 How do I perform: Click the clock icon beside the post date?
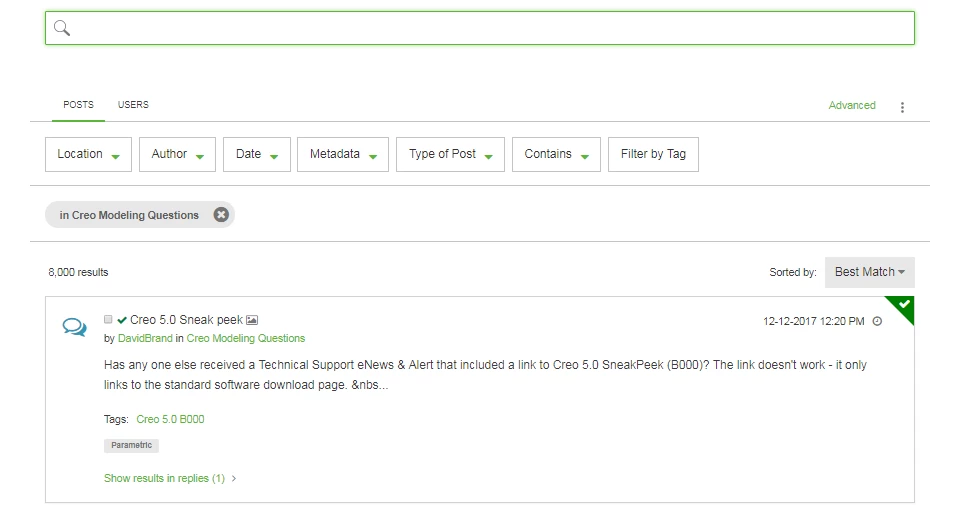[877, 321]
